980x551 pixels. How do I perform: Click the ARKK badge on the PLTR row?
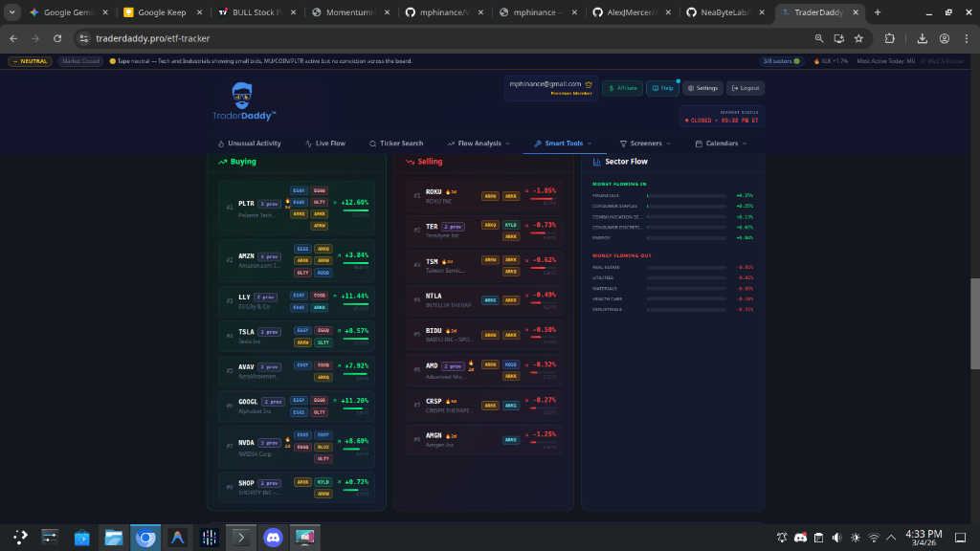pos(319,214)
